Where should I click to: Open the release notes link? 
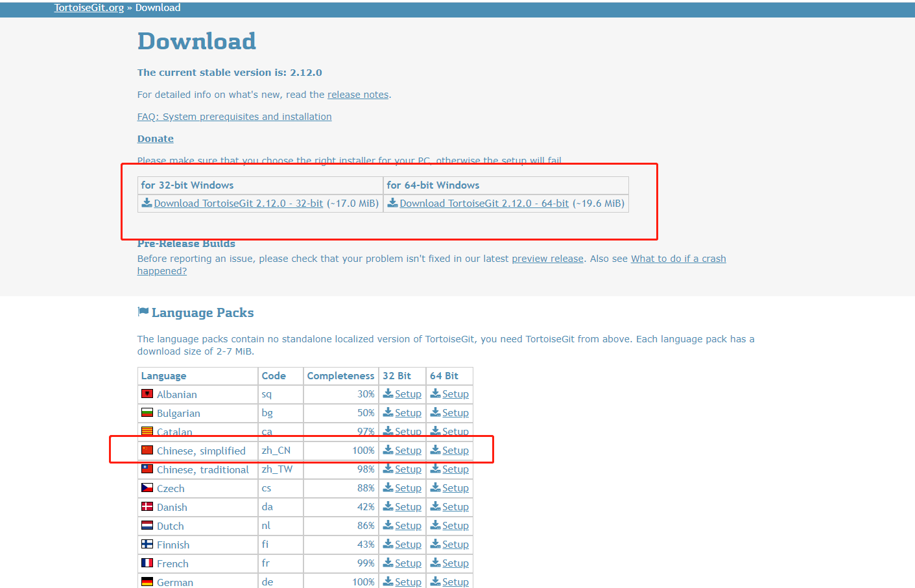coord(358,95)
